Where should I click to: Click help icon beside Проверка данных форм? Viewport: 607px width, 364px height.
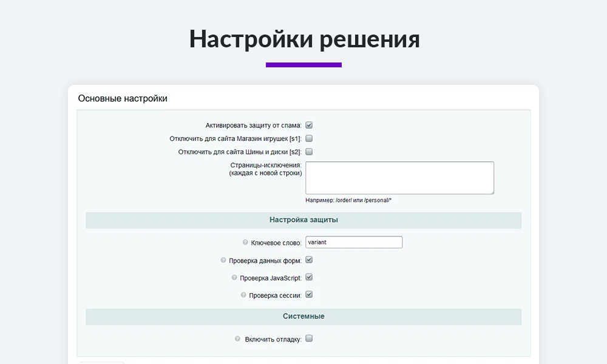[x=223, y=260]
